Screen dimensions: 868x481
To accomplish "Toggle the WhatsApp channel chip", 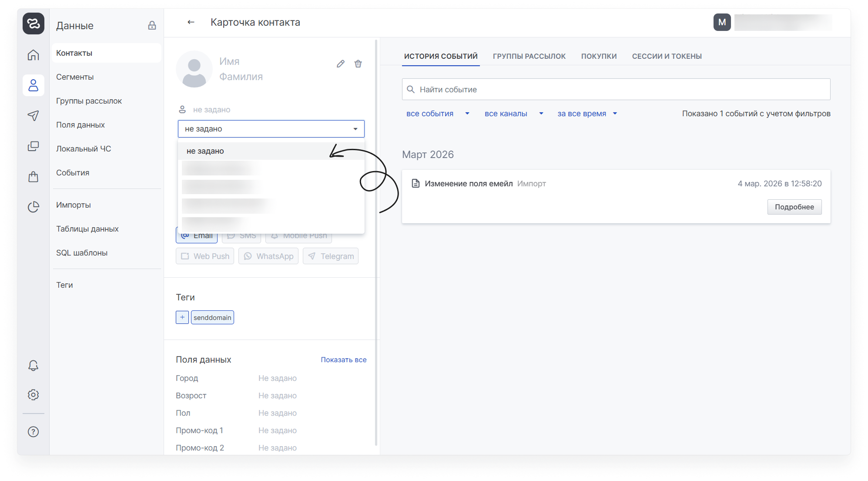I will pos(268,256).
